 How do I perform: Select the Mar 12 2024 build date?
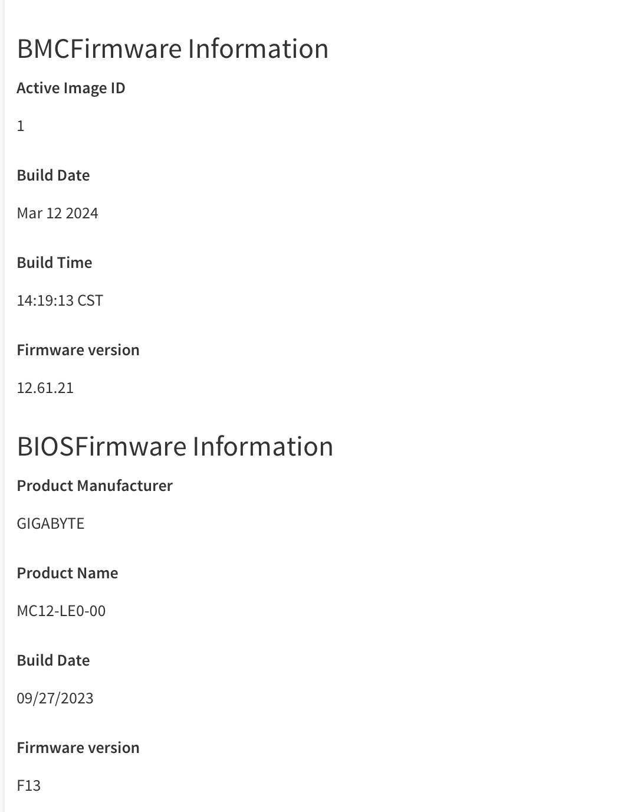pos(58,213)
